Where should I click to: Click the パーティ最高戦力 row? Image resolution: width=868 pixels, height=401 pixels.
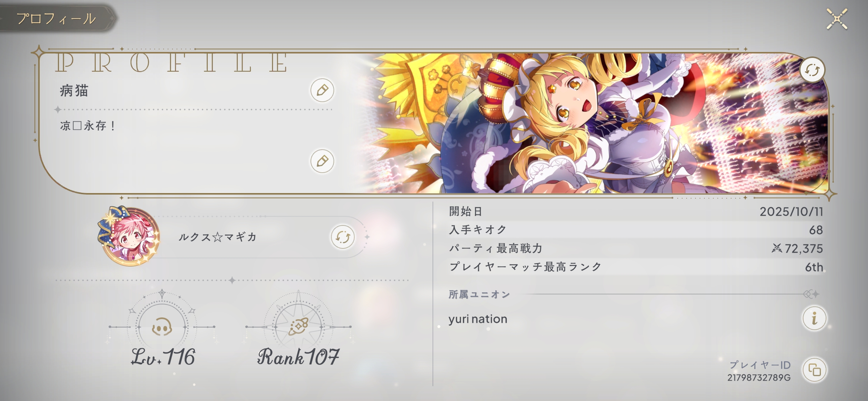(x=636, y=248)
